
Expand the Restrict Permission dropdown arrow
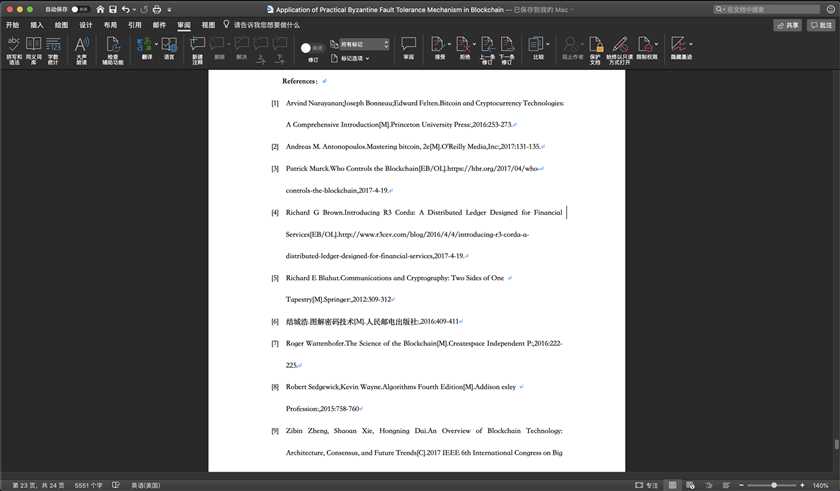tap(656, 44)
